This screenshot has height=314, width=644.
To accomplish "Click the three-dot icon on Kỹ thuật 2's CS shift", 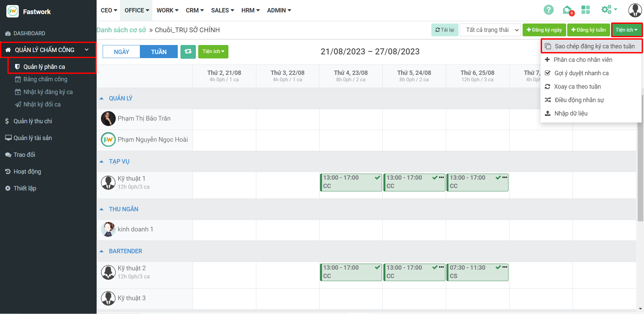I will click(x=505, y=267).
